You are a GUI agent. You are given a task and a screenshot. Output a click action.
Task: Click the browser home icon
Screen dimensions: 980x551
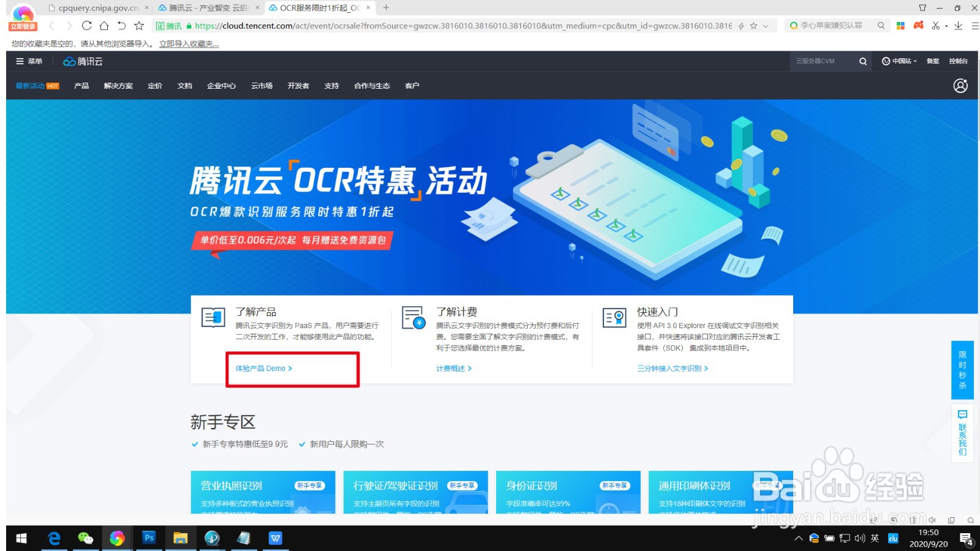(104, 26)
